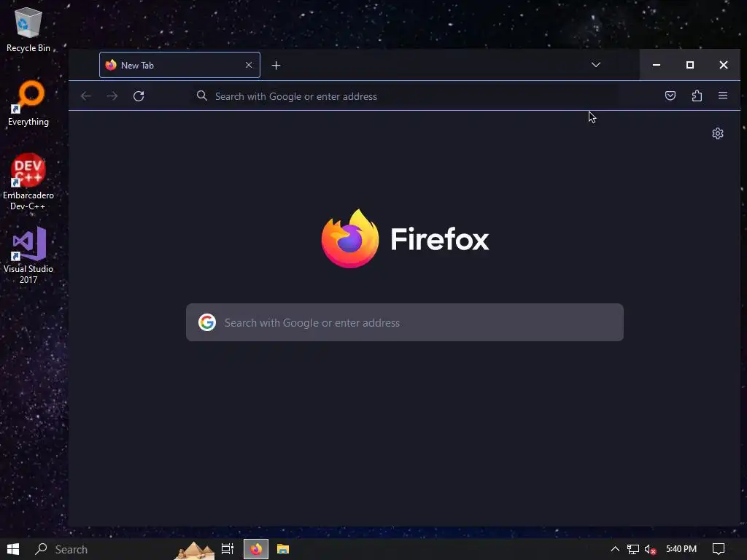Focus the top address bar field

pos(405,96)
